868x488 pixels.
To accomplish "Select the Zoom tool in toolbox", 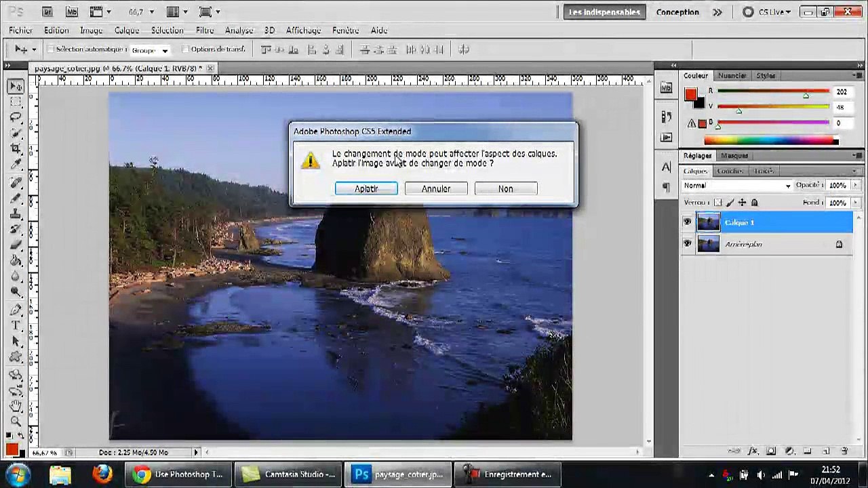I will (x=16, y=422).
